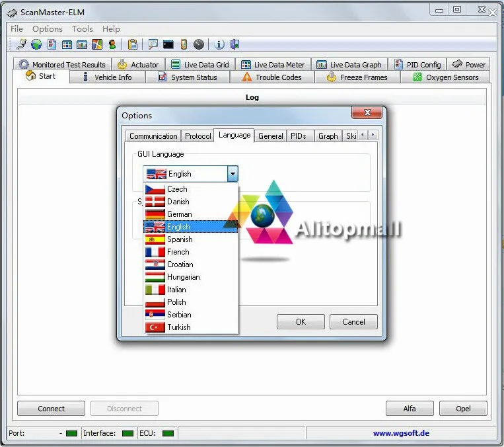Choose Spanish from the language list

[191, 239]
